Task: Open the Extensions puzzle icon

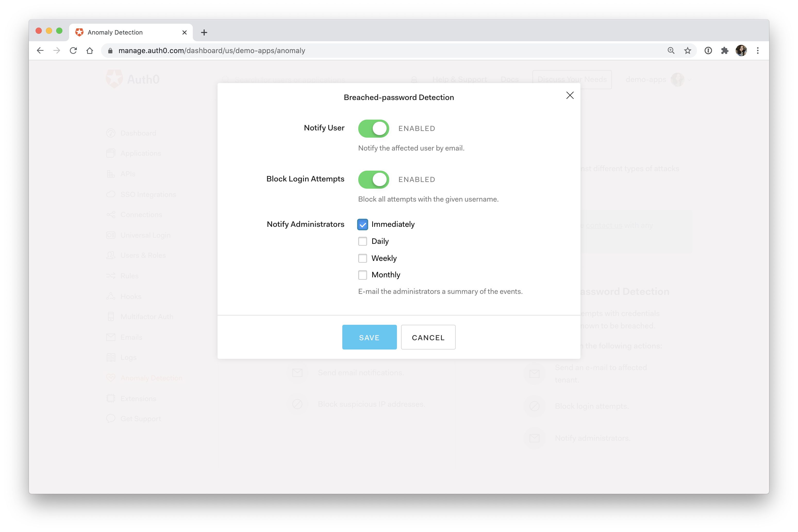Action: coord(725,51)
